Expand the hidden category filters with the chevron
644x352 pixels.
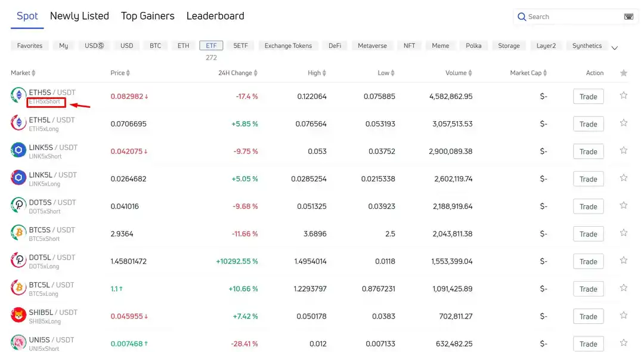(x=614, y=47)
